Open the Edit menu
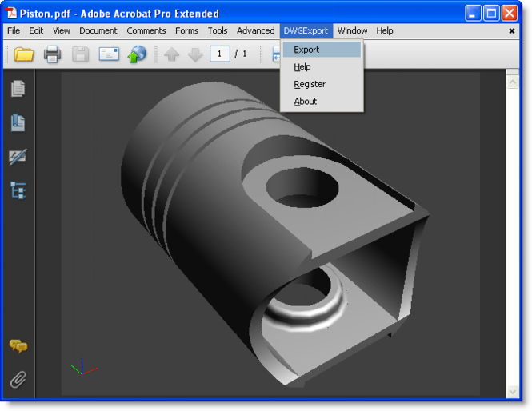 [36, 30]
